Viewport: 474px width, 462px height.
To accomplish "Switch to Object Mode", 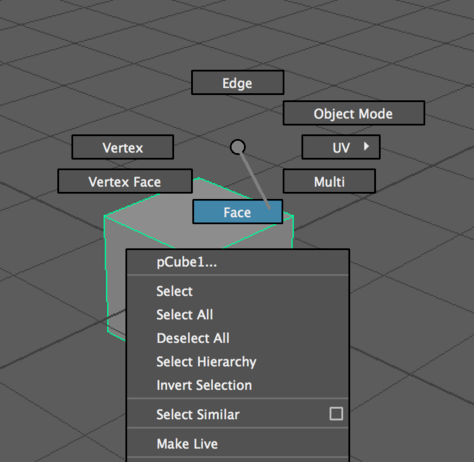I will click(x=354, y=113).
